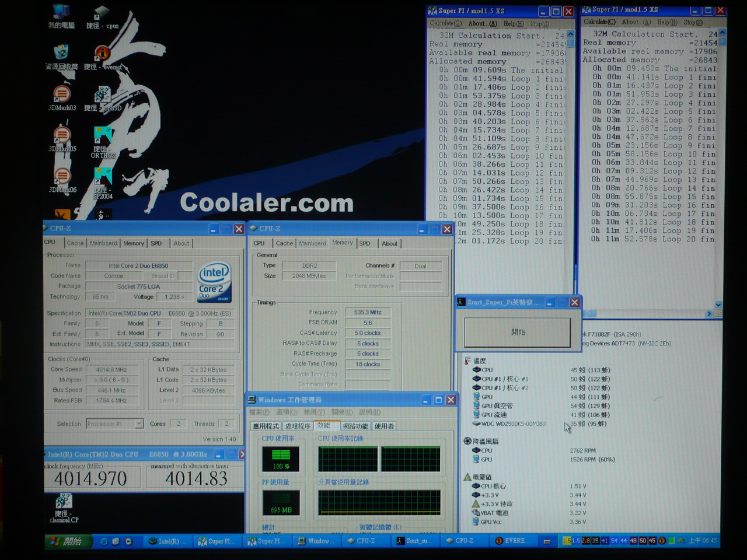This screenshot has width=747, height=560.
Task: Open the SPD tab in left CPU-Z window
Action: [156, 243]
